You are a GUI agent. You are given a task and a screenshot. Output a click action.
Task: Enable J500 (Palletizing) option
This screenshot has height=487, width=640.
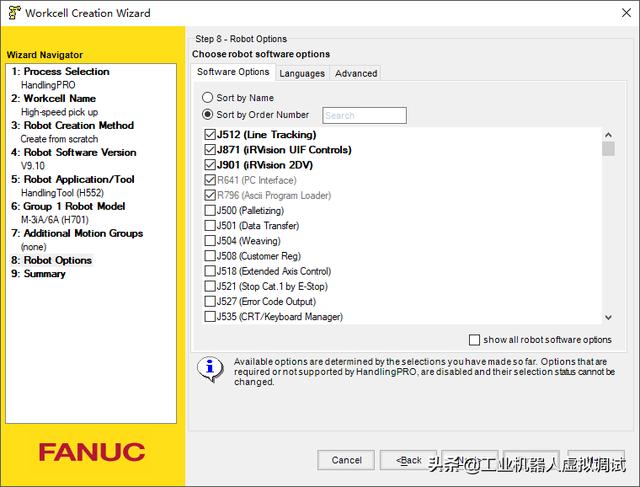[x=210, y=210]
